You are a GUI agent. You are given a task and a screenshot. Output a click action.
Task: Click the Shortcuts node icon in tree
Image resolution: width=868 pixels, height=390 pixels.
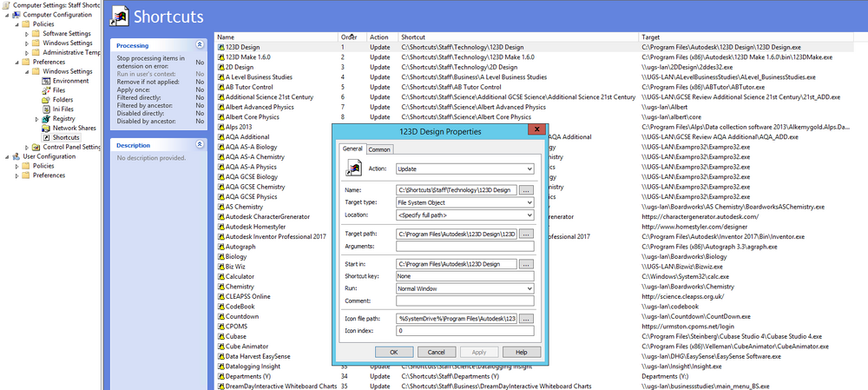pos(47,137)
